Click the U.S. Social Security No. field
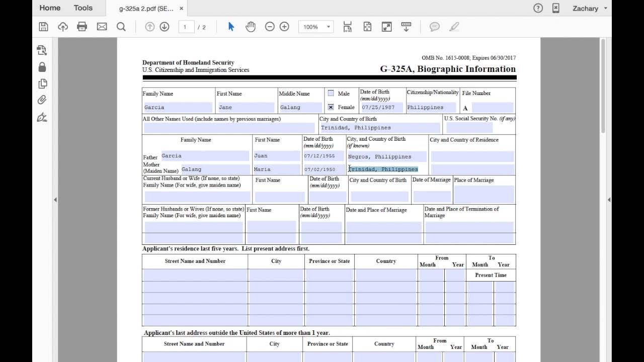Screen dimensions: 644x362 469,128
